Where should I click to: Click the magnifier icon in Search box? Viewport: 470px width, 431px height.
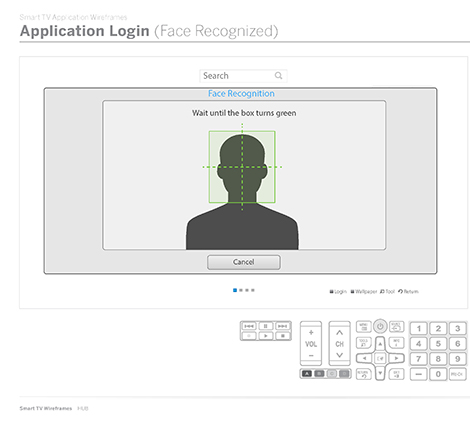pyautogui.click(x=278, y=76)
